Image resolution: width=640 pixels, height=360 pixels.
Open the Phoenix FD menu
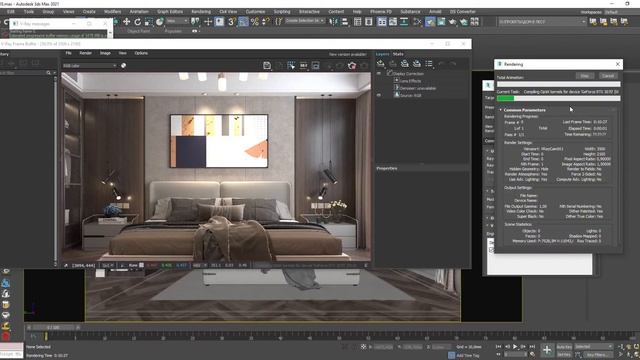coord(381,12)
